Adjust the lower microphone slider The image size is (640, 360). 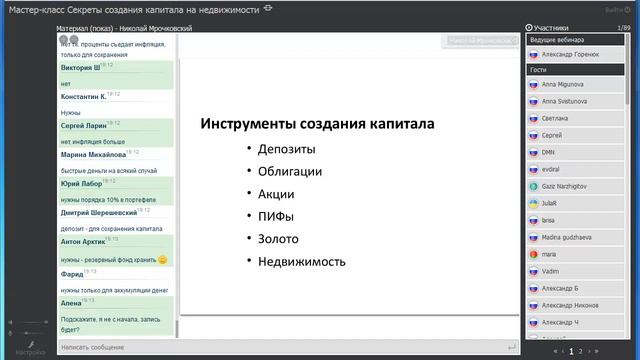click(x=29, y=333)
